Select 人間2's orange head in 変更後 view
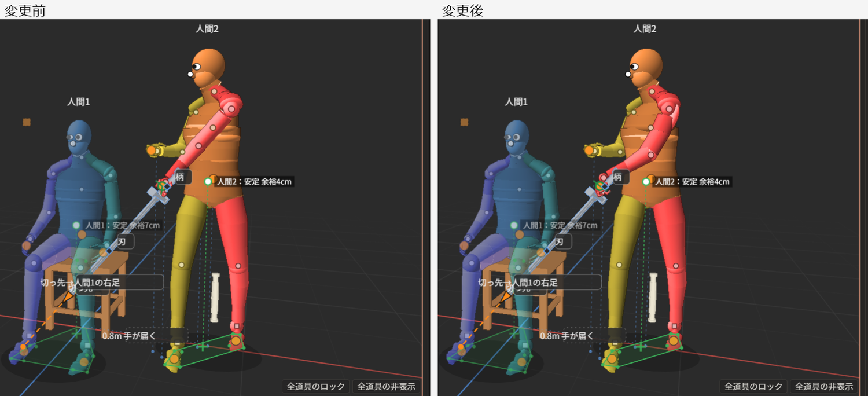Screen dimensions: 868x396 pos(645,68)
